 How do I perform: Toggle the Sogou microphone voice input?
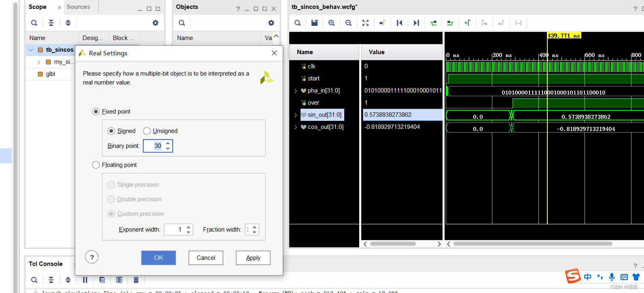tap(612, 277)
